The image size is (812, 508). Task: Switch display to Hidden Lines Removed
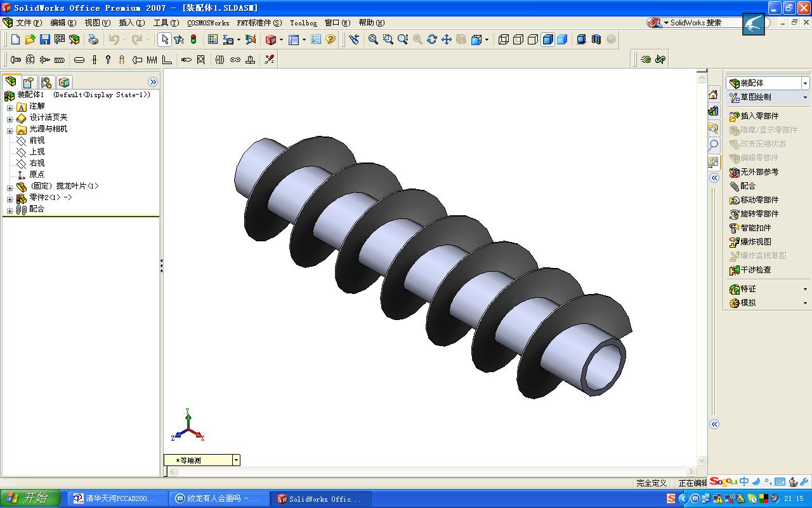click(x=533, y=39)
